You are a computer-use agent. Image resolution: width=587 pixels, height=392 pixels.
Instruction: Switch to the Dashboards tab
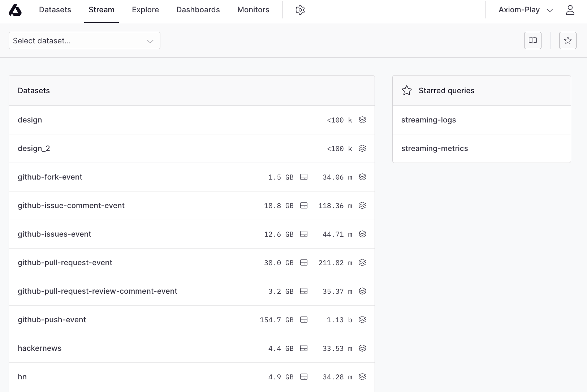point(198,10)
